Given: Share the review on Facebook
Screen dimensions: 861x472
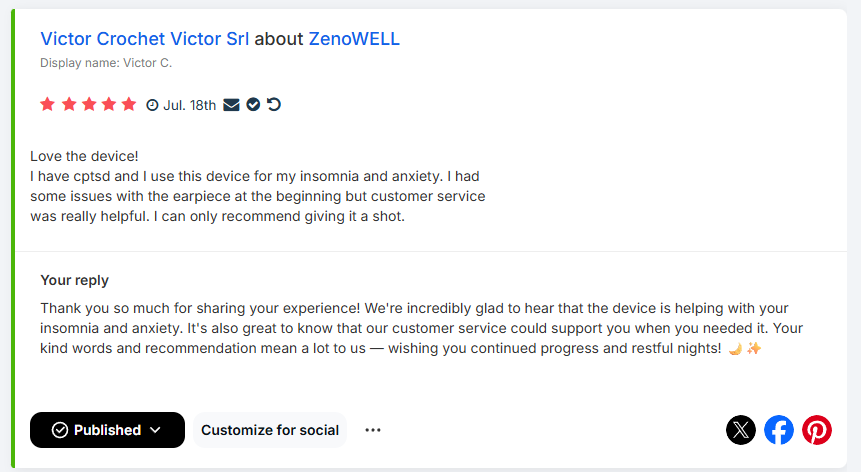Looking at the screenshot, I should pos(779,430).
